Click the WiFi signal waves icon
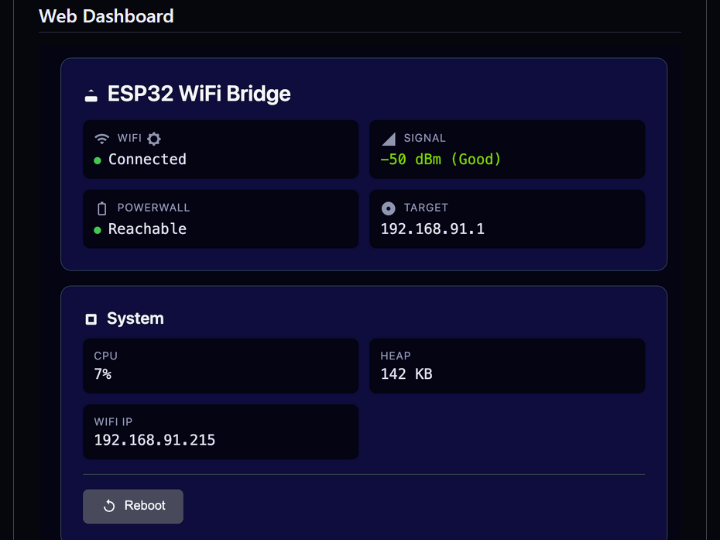The image size is (720, 540). (101, 139)
